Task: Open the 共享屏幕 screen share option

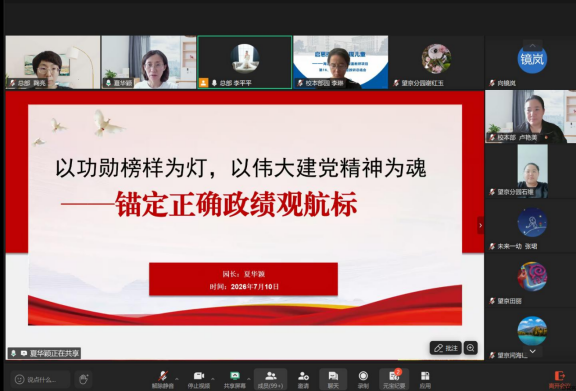Action: 235,380
